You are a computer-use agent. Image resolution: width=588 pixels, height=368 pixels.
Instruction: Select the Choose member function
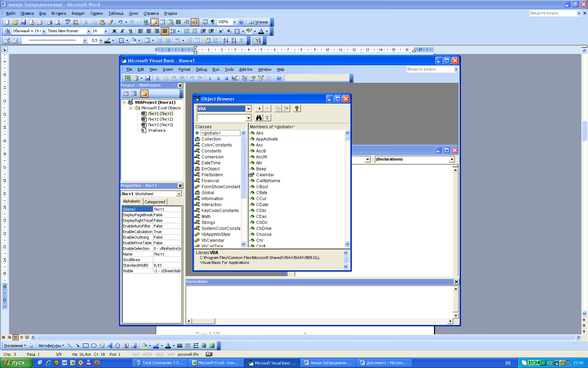(x=264, y=234)
